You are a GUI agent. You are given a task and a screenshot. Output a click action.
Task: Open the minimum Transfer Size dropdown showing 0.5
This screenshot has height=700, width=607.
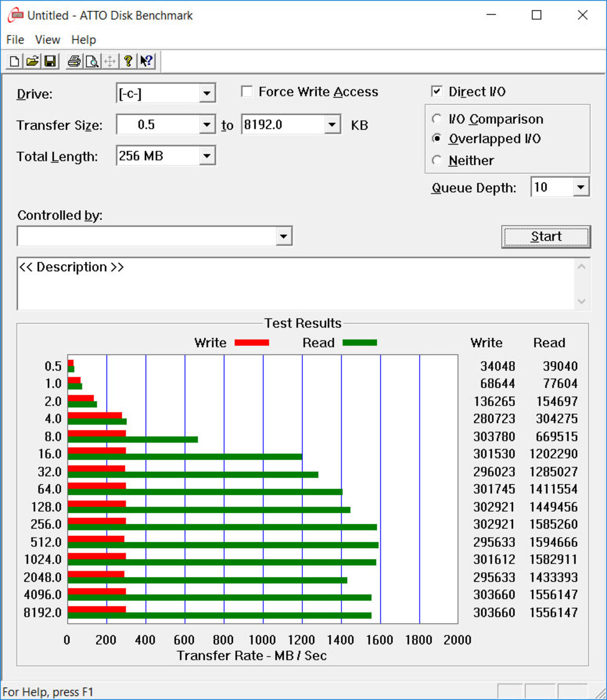(207, 125)
